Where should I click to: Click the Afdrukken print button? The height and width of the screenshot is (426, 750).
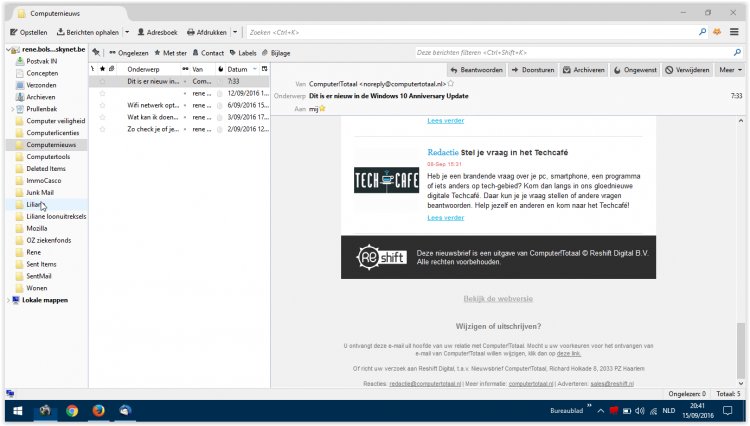point(208,32)
